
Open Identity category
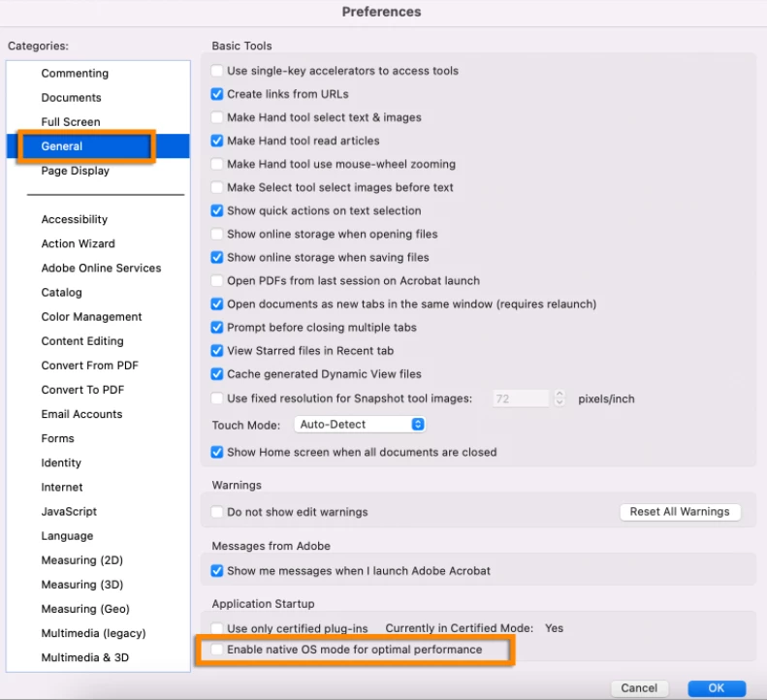coord(61,462)
